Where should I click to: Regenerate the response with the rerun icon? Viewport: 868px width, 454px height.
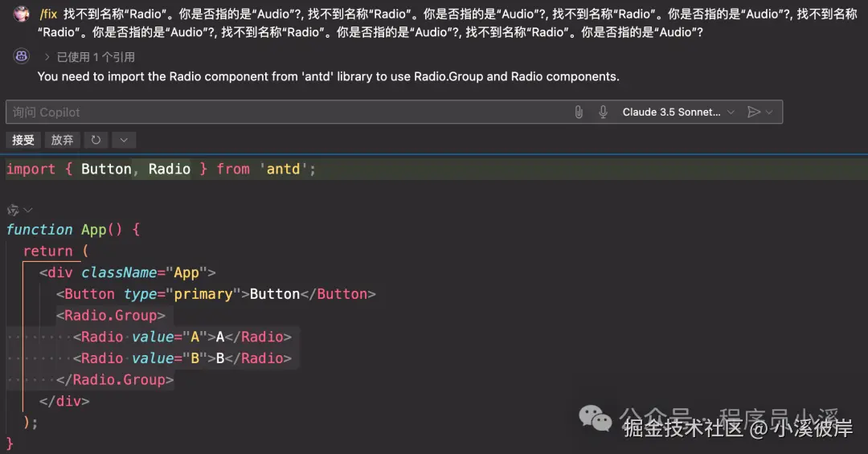(96, 140)
